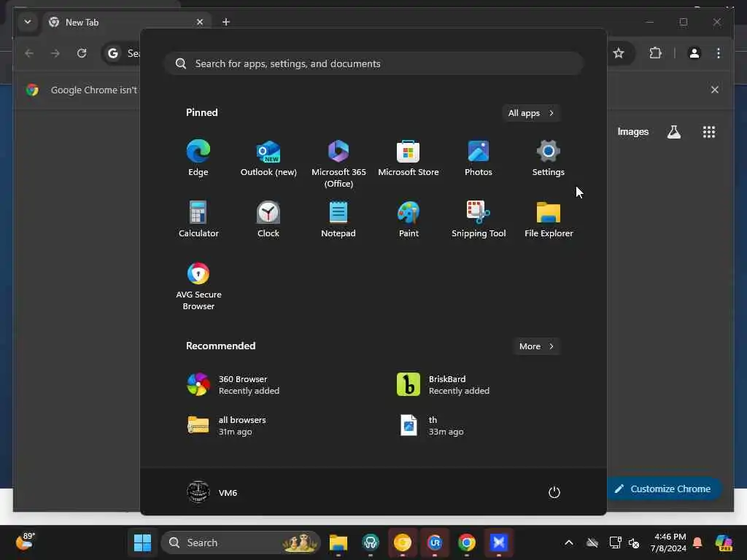Launch the Clock app
The height and width of the screenshot is (560, 747).
(268, 219)
